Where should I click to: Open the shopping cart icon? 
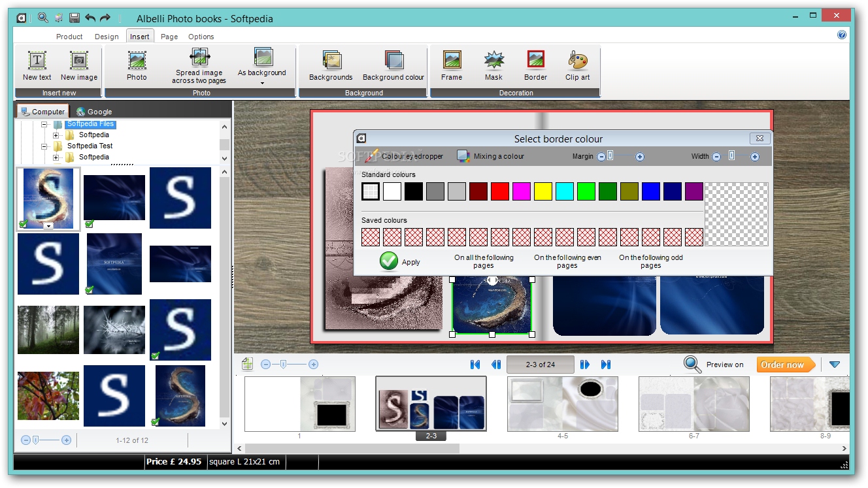tap(59, 18)
